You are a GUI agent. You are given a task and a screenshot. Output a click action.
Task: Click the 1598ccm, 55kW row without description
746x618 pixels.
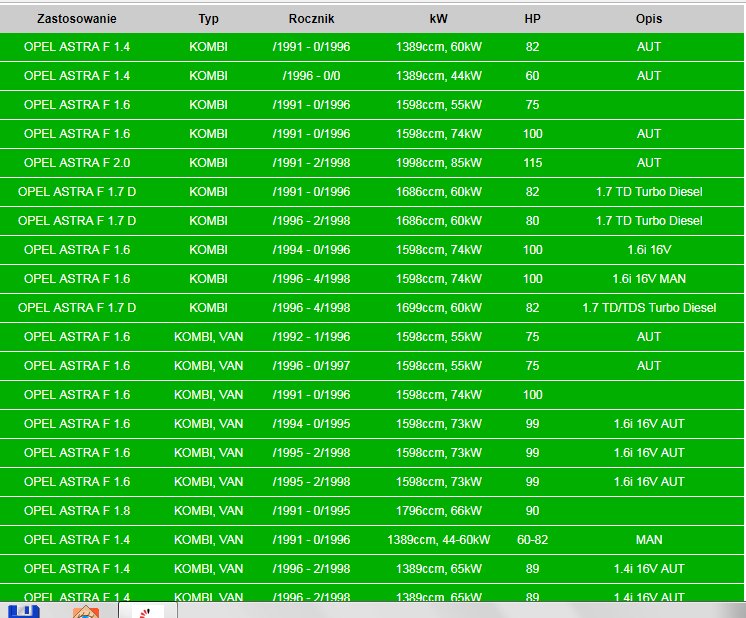tap(438, 105)
